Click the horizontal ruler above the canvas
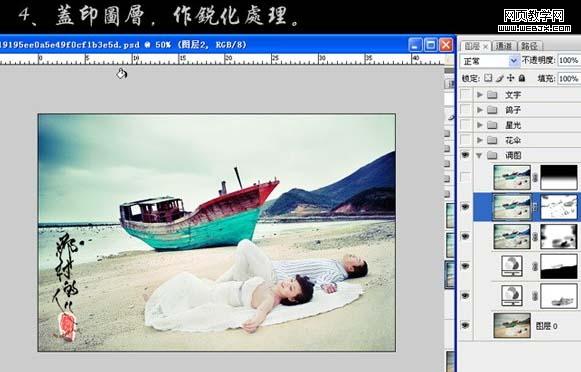Viewport: 581px width, 372px height. click(222, 59)
